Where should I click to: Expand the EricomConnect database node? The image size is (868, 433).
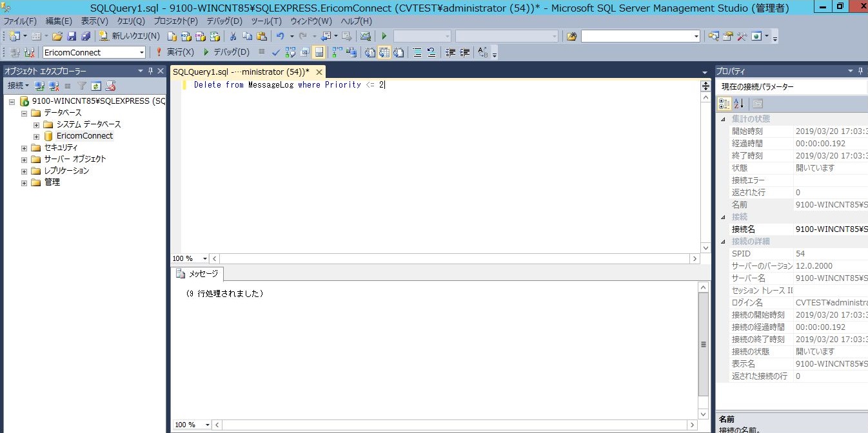point(37,136)
